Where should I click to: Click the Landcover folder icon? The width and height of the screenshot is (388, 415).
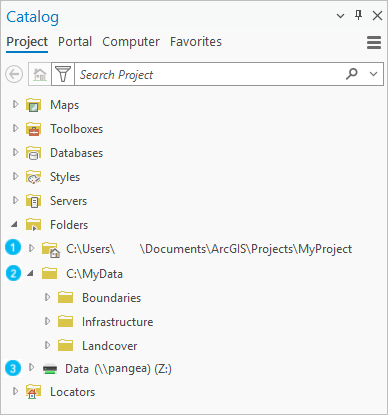65,345
